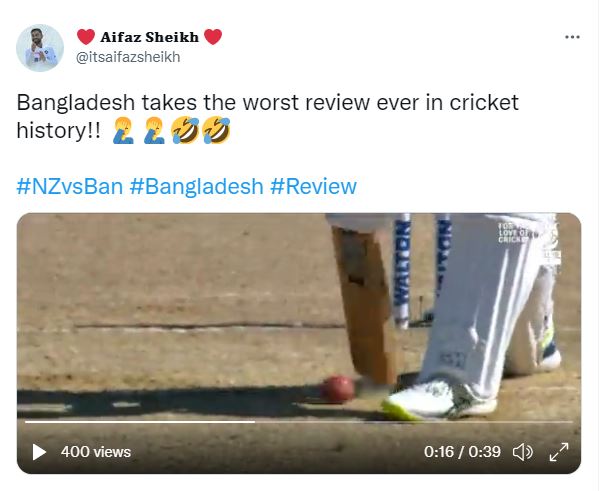Click the red heart after the name
600x491 pixels.
pos(213,37)
